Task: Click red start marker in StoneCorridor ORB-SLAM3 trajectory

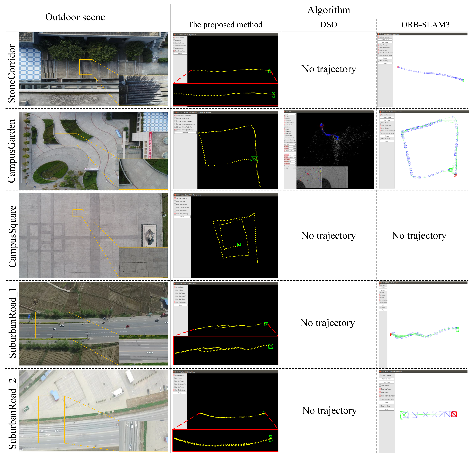Action: point(398,67)
